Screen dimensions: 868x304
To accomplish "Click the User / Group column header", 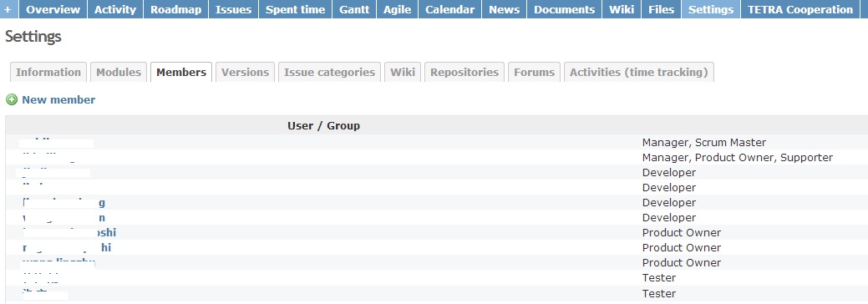I will click(x=323, y=126).
